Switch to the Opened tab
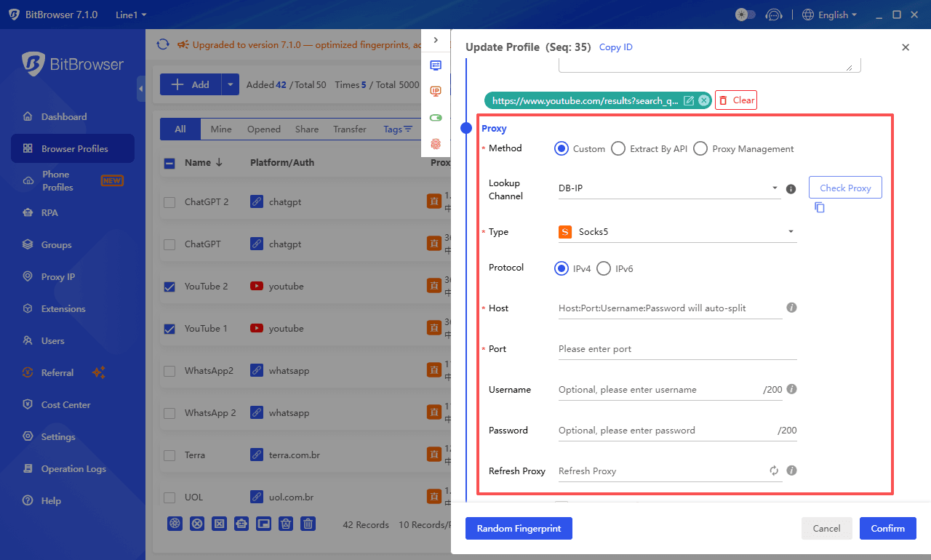Screen dimensions: 931x560 pyautogui.click(x=263, y=129)
